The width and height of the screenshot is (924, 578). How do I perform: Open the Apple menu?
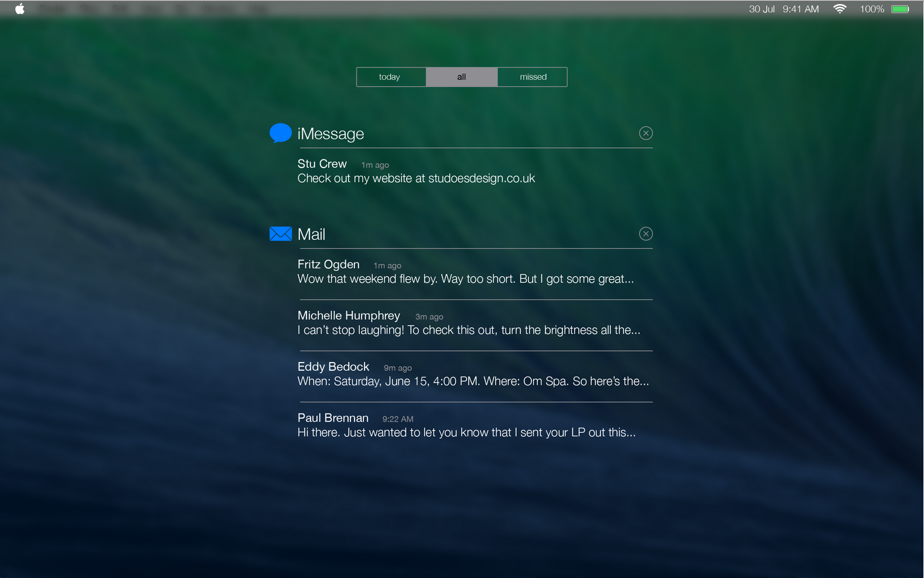pyautogui.click(x=20, y=9)
